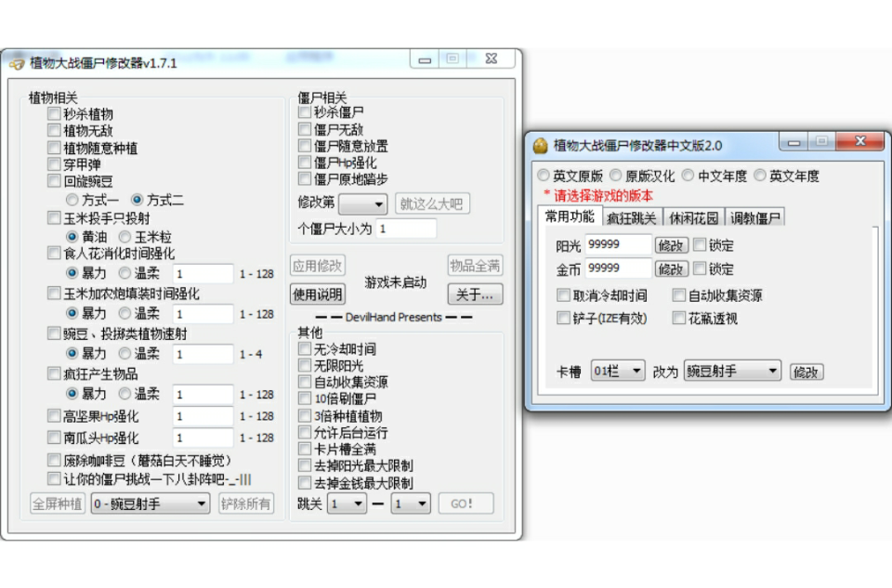
Task: Select 原版汉化 game version
Action: (x=616, y=176)
